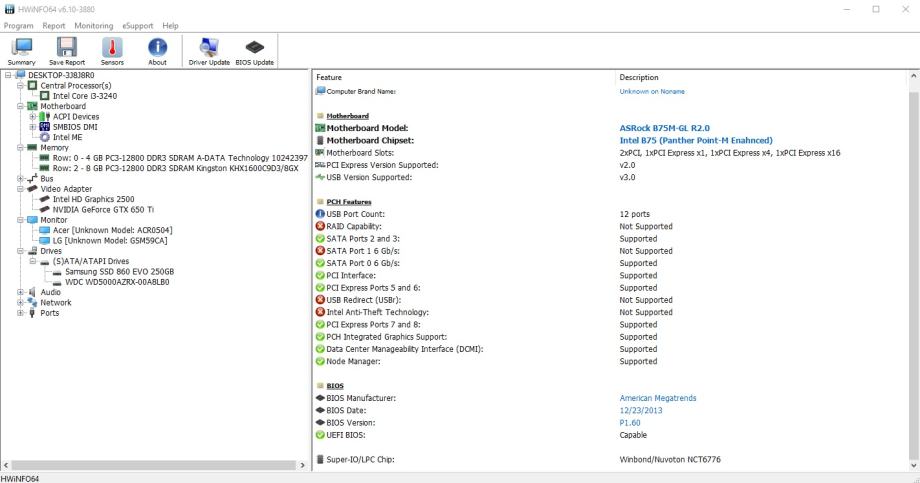Click the About info icon
920x483 pixels.
click(157, 49)
